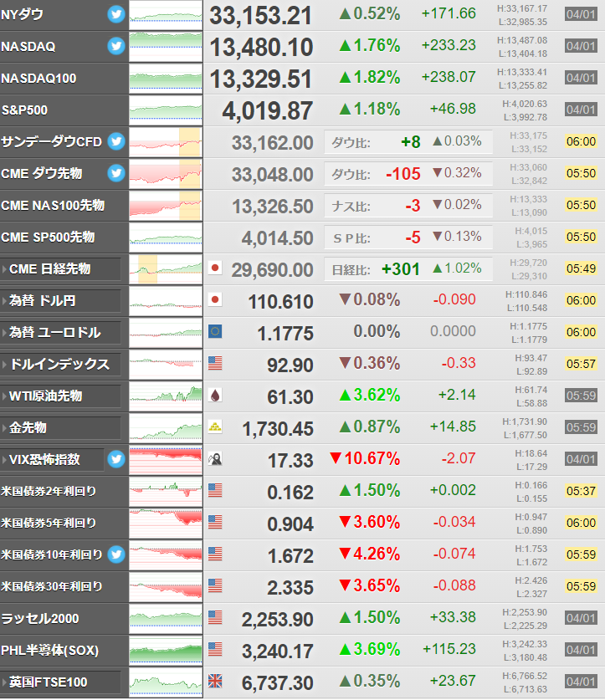This screenshot has width=605, height=700.
Task: Click the ナス比 -3 comparison box
Action: pos(408,206)
